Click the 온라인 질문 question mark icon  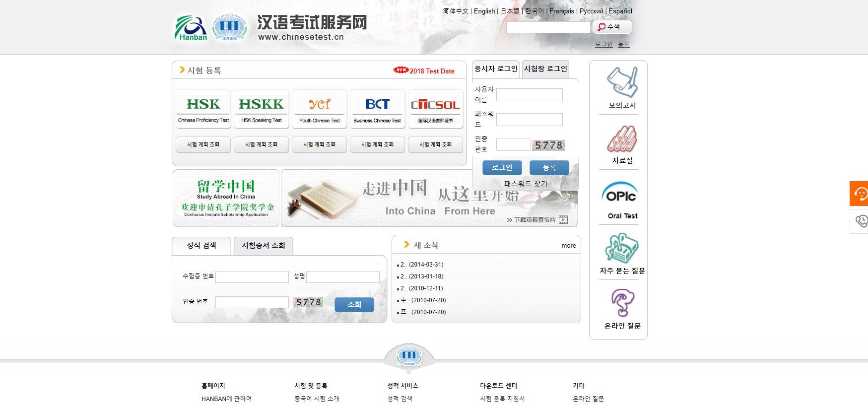coord(622,303)
